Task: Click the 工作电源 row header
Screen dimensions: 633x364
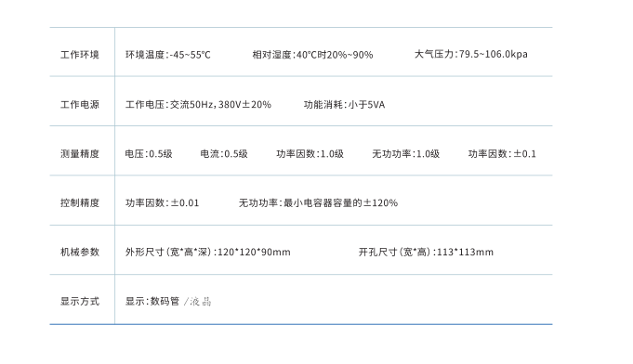Action: point(80,104)
